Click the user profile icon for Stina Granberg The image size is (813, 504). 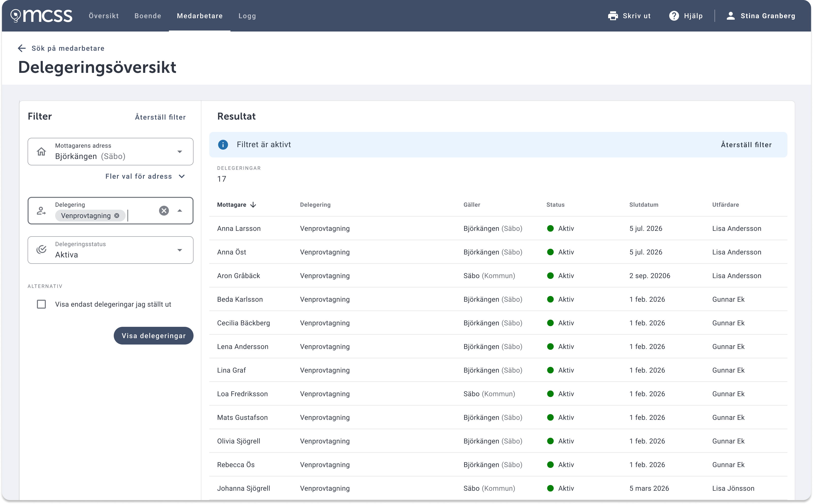pyautogui.click(x=730, y=16)
